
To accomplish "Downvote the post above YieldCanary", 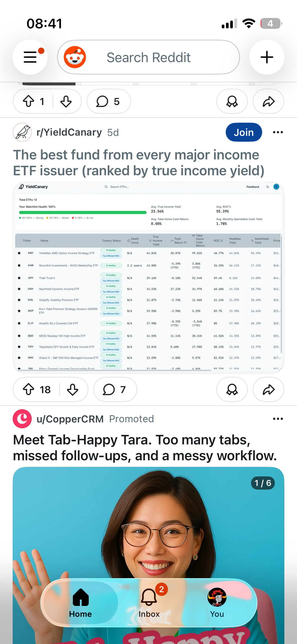I will [x=66, y=101].
